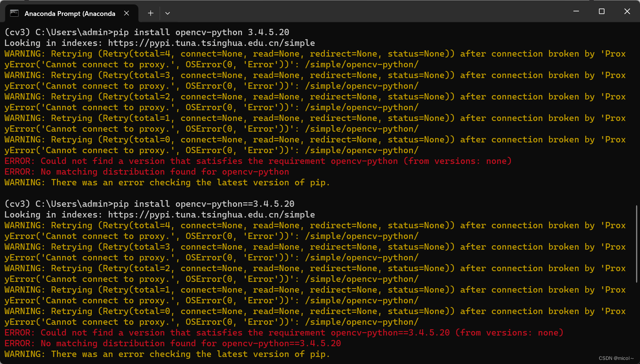Click the minimize window icon

[x=576, y=11]
